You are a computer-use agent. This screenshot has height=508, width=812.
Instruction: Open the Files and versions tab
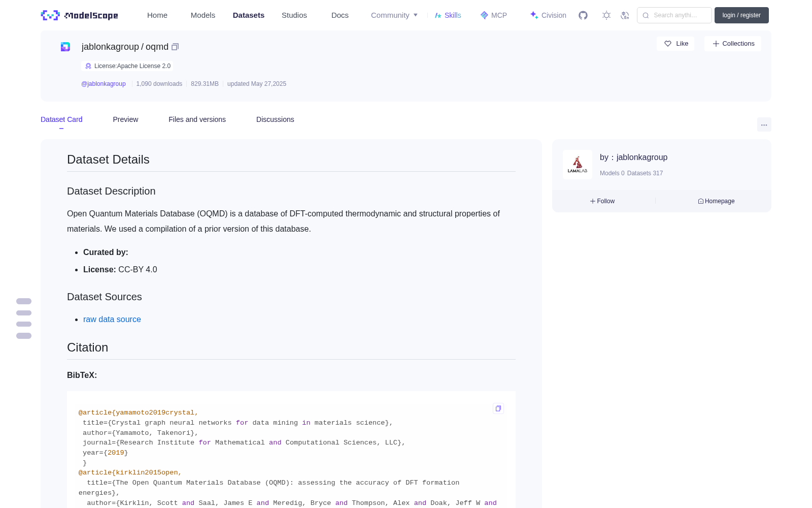point(197,119)
